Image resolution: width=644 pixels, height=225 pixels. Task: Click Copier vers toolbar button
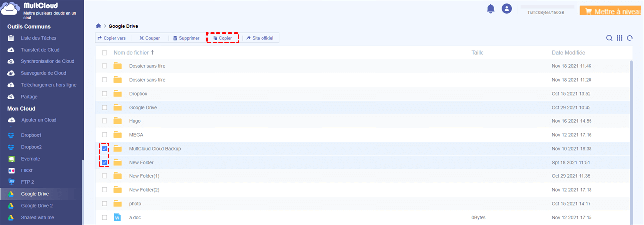[x=111, y=38]
